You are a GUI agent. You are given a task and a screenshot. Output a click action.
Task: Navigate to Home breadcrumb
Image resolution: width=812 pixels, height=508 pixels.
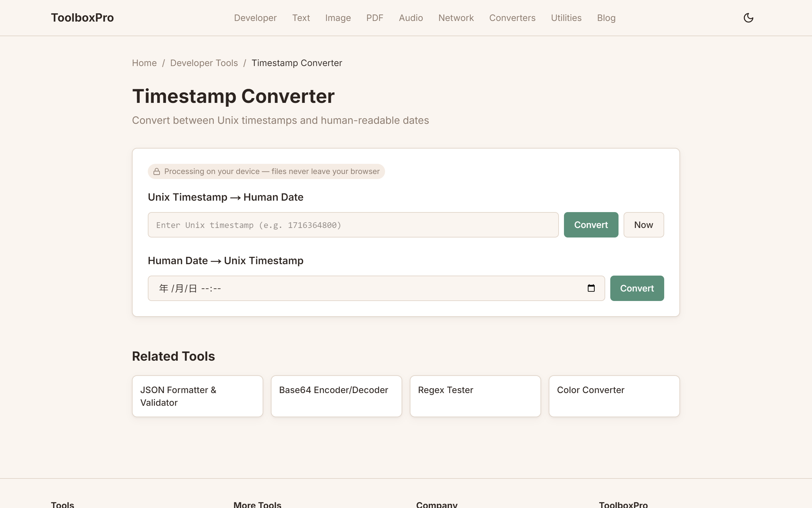tap(144, 63)
